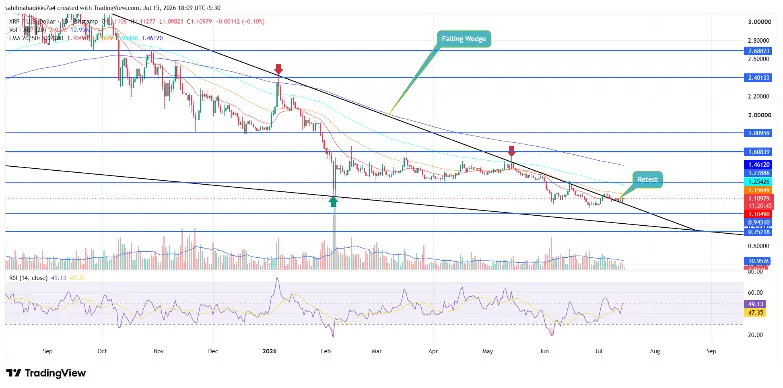This screenshot has width=783, height=388.
Task: Click the TradingView logo
Action: (46, 373)
